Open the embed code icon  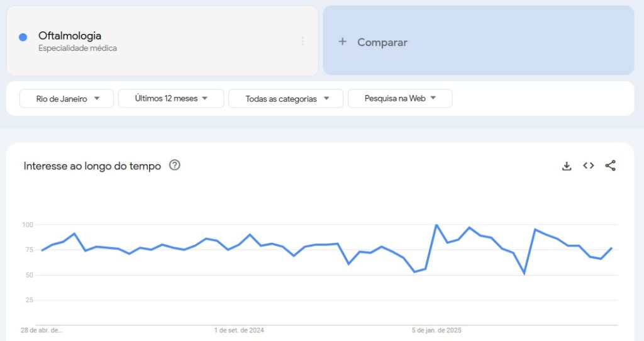click(x=588, y=165)
